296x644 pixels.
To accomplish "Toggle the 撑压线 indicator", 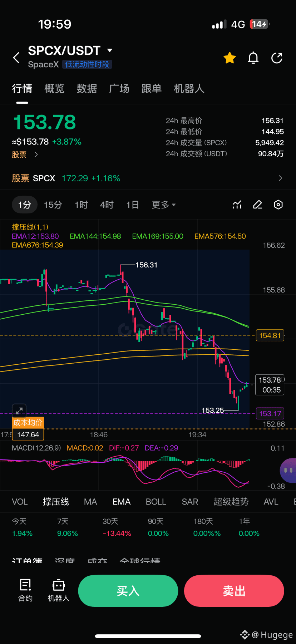I will click(x=56, y=502).
